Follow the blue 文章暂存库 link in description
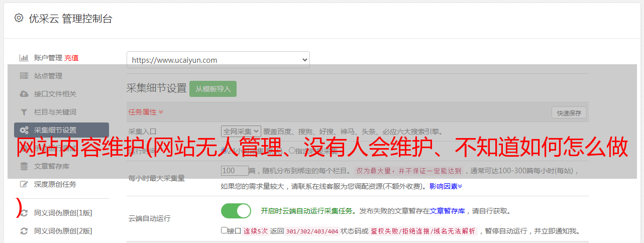 447,211
